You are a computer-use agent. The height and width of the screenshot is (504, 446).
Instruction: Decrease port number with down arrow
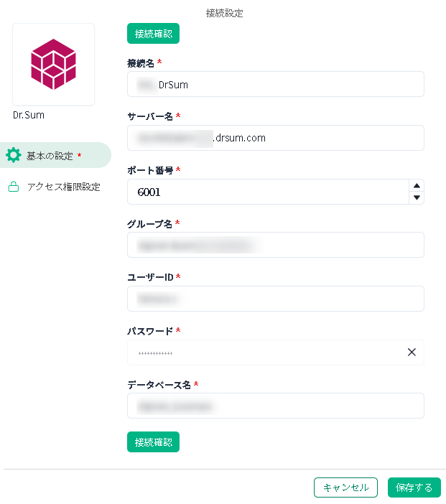pos(416,198)
